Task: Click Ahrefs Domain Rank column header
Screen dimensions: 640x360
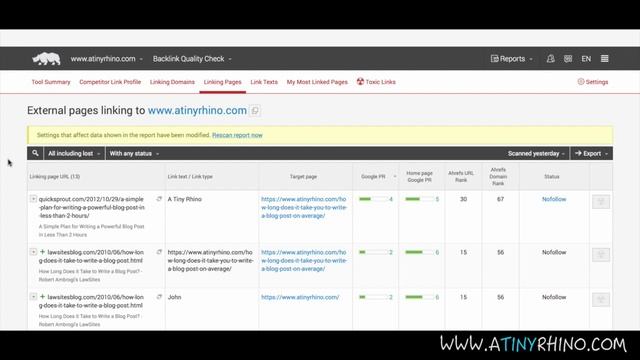Action: [498, 176]
